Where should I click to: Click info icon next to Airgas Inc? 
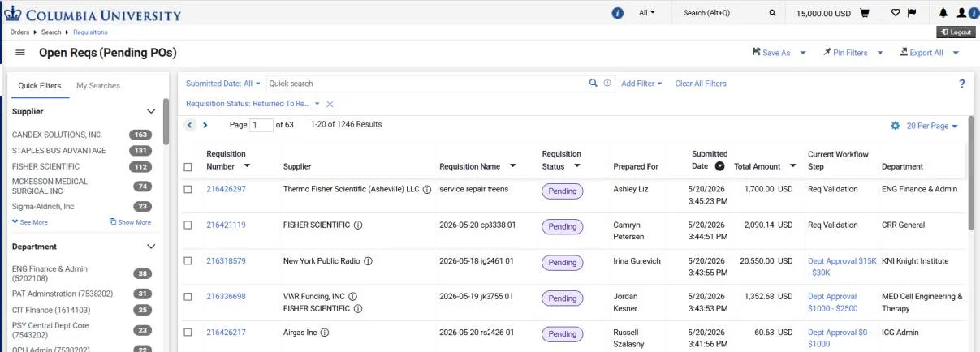click(325, 332)
